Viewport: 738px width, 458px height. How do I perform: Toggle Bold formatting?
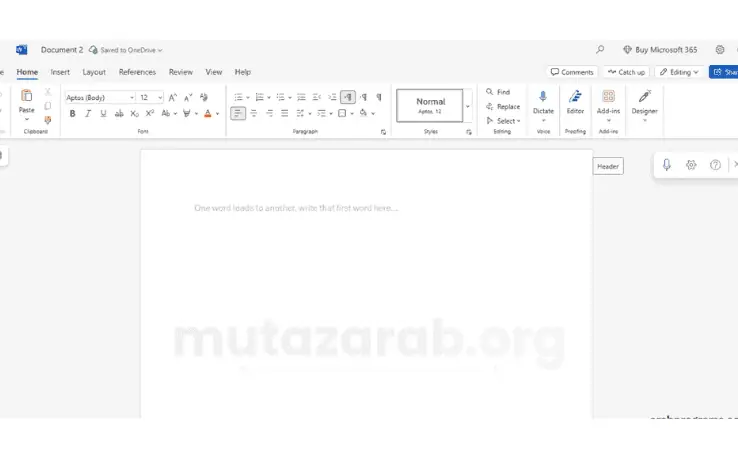click(72, 113)
